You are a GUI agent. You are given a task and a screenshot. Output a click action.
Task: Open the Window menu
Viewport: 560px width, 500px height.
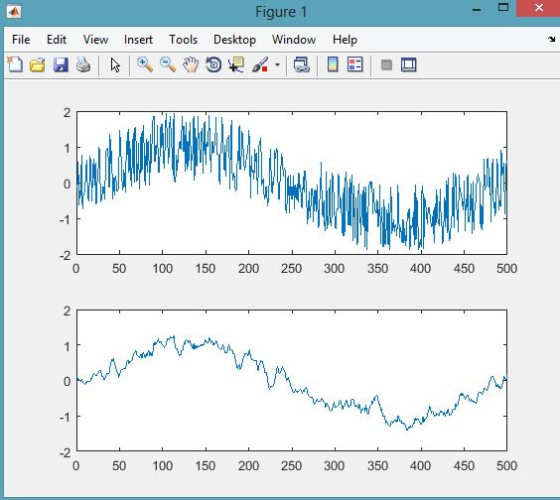pyautogui.click(x=294, y=39)
